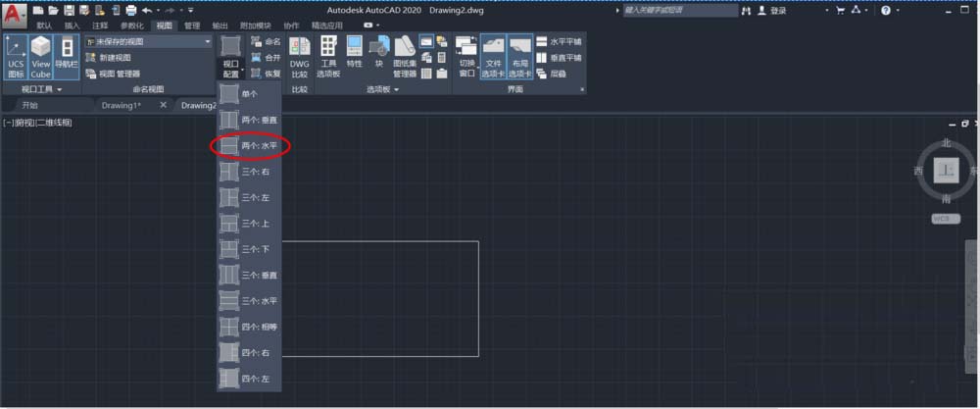Open the 特性 properties palette
The height and width of the screenshot is (409, 980).
[x=354, y=57]
